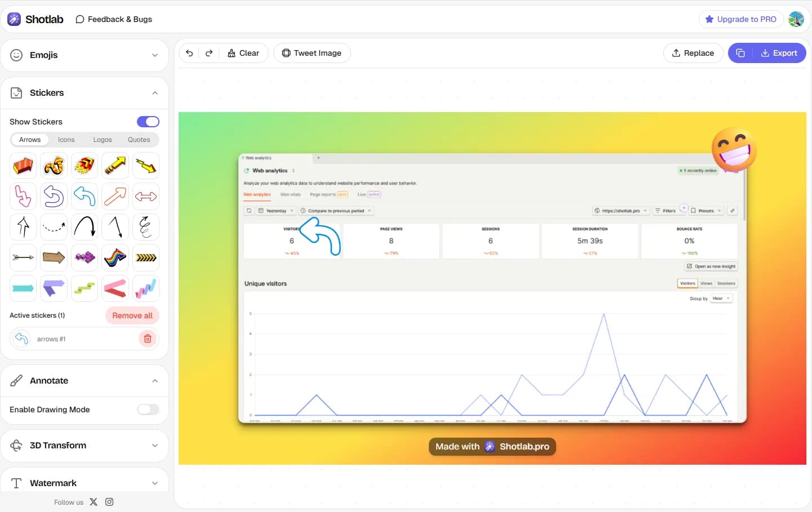
Task: Expand the Emojis section
Action: coord(85,55)
